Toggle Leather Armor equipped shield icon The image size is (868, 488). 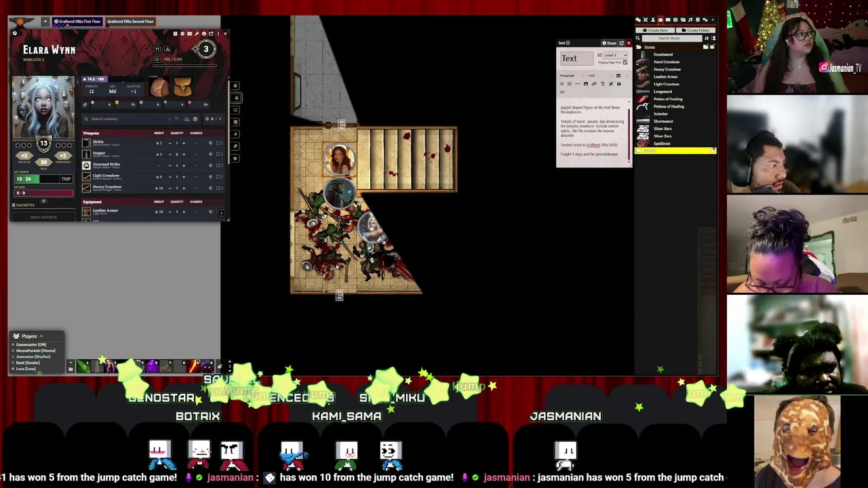tap(211, 212)
